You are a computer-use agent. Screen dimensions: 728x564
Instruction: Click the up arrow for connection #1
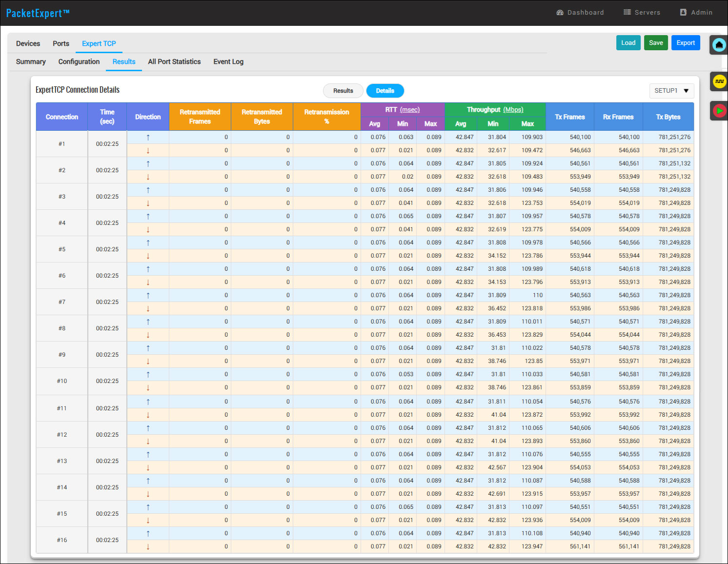click(148, 137)
